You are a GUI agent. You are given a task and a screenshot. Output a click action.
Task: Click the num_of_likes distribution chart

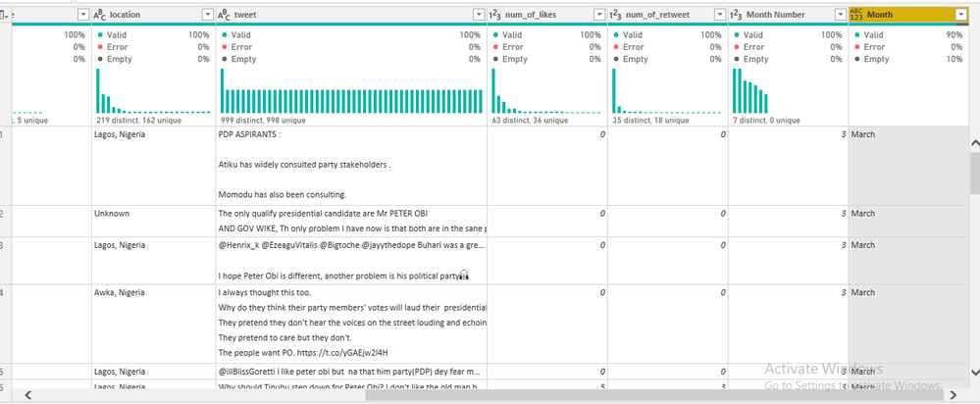pyautogui.click(x=546, y=90)
